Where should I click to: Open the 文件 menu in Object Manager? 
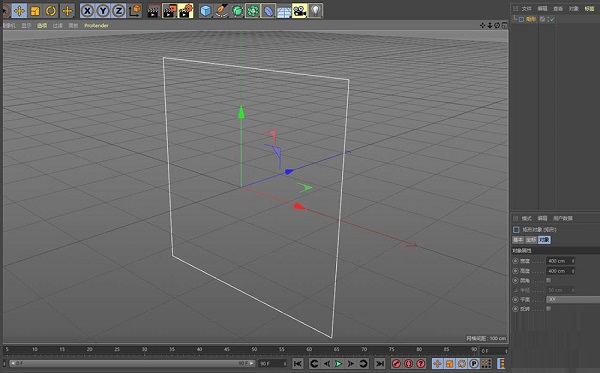pyautogui.click(x=527, y=8)
